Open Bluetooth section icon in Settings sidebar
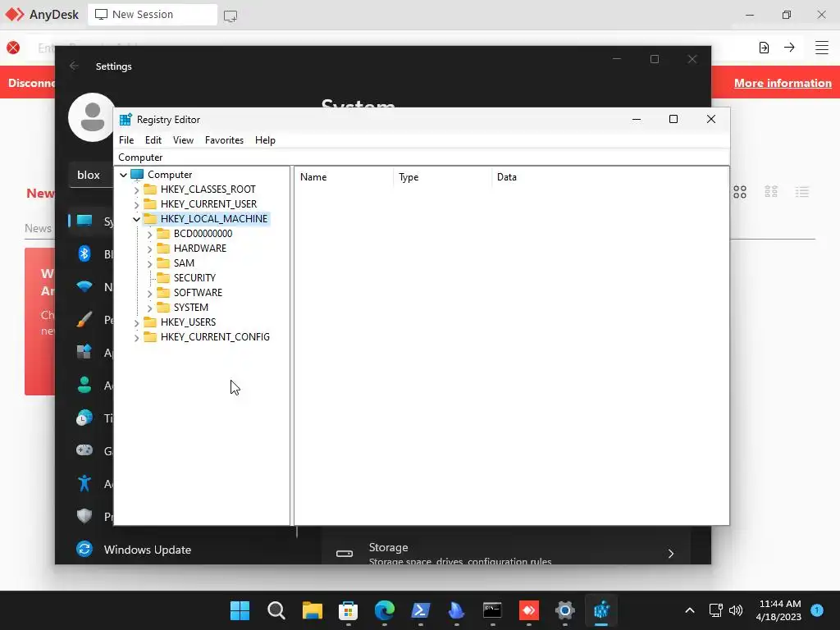This screenshot has height=630, width=840. [x=84, y=253]
